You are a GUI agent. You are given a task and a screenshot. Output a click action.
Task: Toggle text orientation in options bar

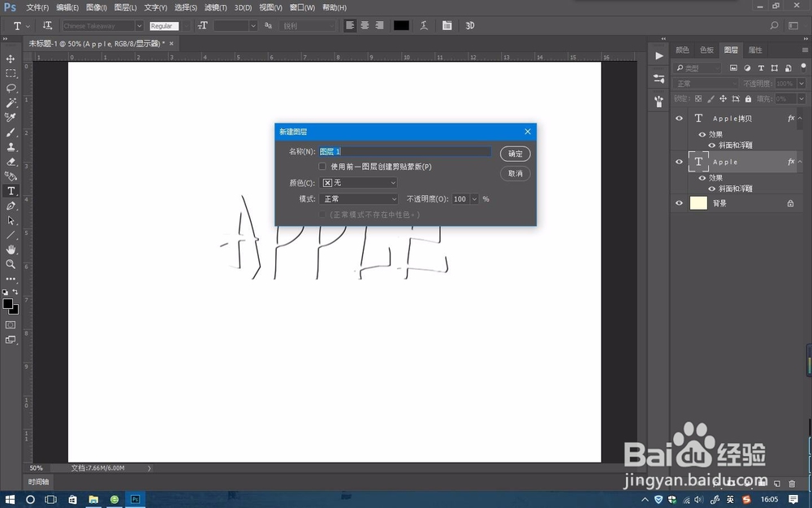[47, 25]
